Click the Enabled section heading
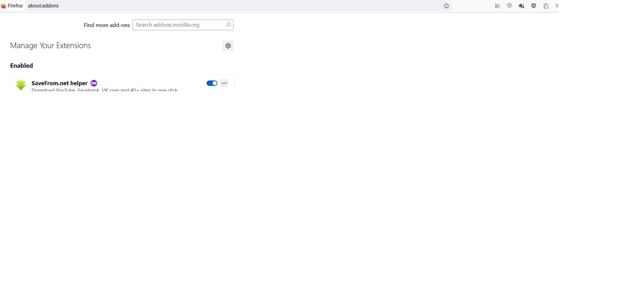Image resolution: width=644 pixels, height=297 pixels. (22, 66)
